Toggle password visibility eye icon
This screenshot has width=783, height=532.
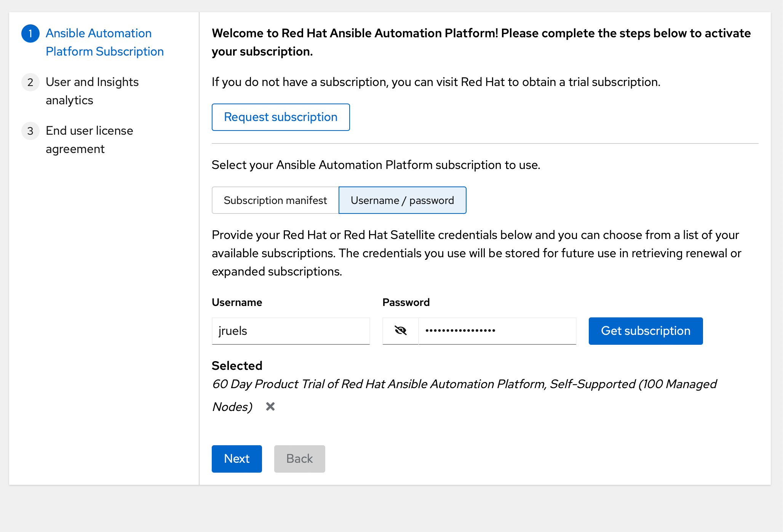401,331
